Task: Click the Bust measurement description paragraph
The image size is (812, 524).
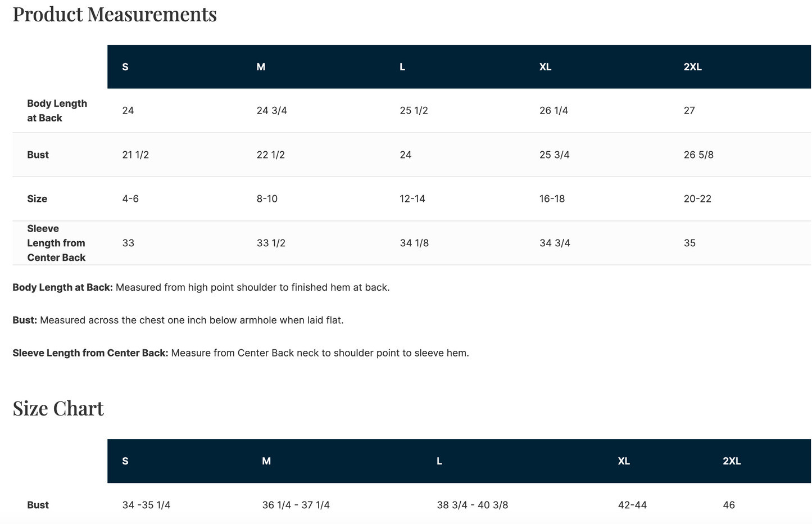Action: [178, 320]
